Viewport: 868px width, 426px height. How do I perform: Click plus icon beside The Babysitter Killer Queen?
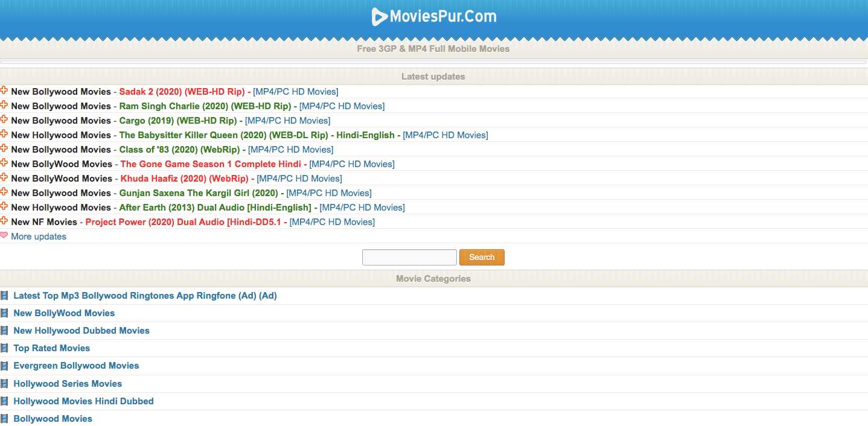coord(4,134)
